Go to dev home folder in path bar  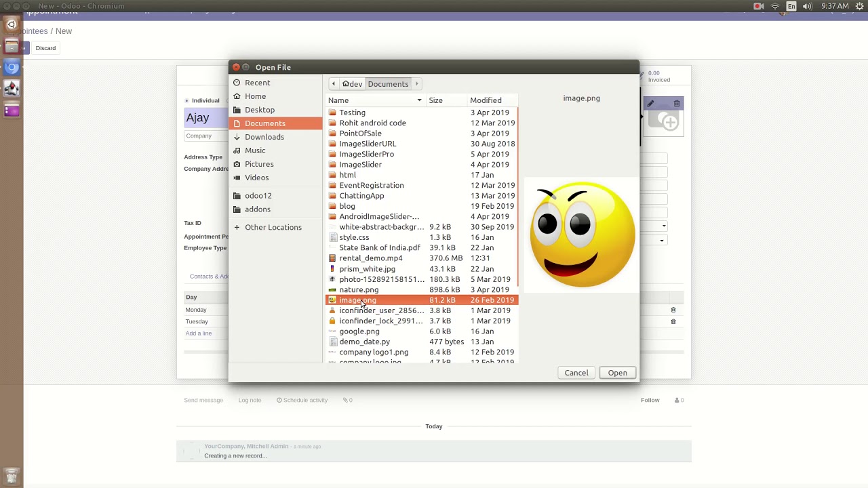(352, 84)
